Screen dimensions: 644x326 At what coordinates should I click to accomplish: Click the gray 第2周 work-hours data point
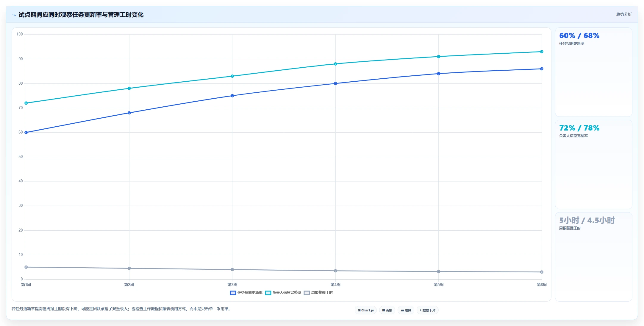click(129, 268)
